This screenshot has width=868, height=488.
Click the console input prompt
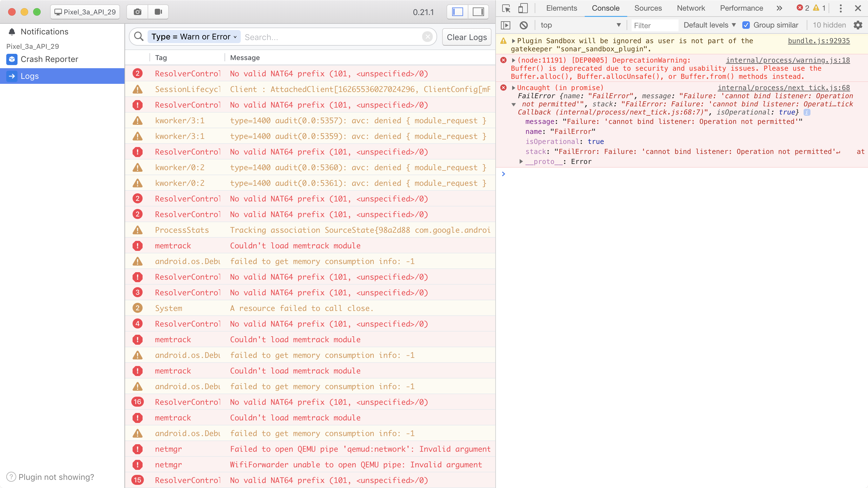pos(682,174)
